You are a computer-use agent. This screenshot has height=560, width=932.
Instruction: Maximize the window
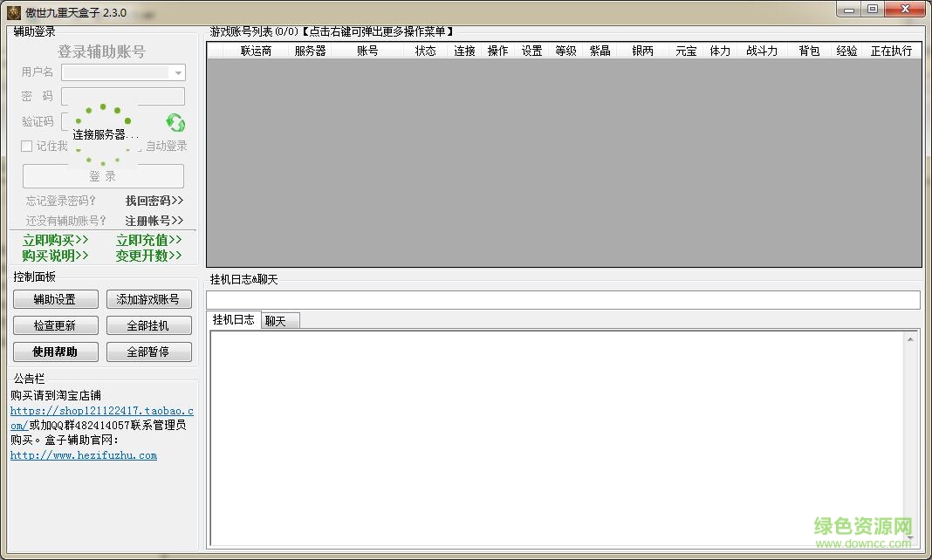tap(872, 9)
